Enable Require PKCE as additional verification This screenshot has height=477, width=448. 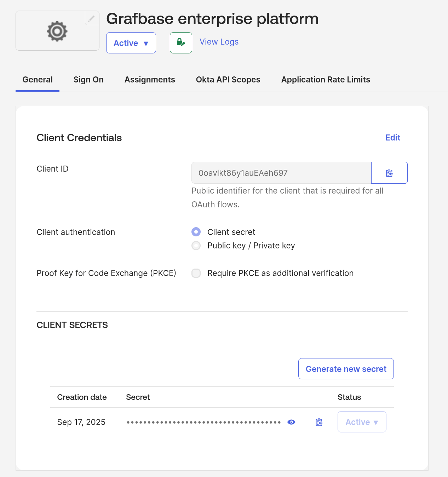(196, 273)
